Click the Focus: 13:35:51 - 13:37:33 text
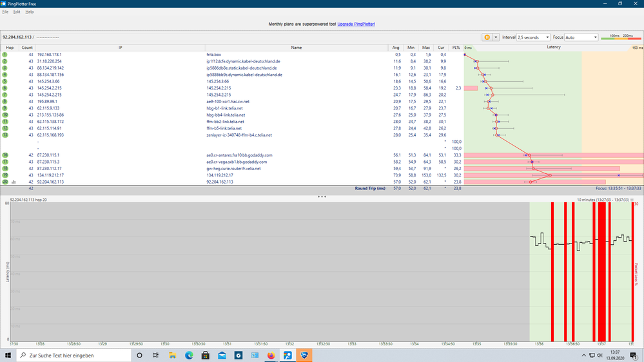 618,188
